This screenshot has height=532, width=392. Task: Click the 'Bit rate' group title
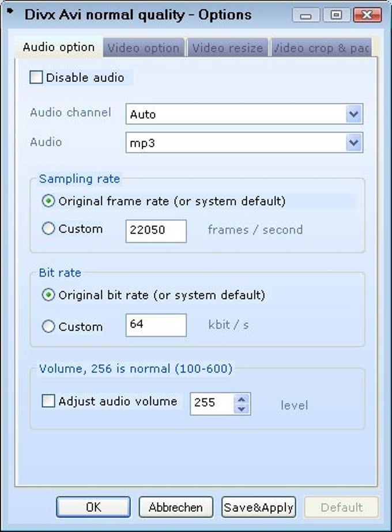click(x=60, y=273)
